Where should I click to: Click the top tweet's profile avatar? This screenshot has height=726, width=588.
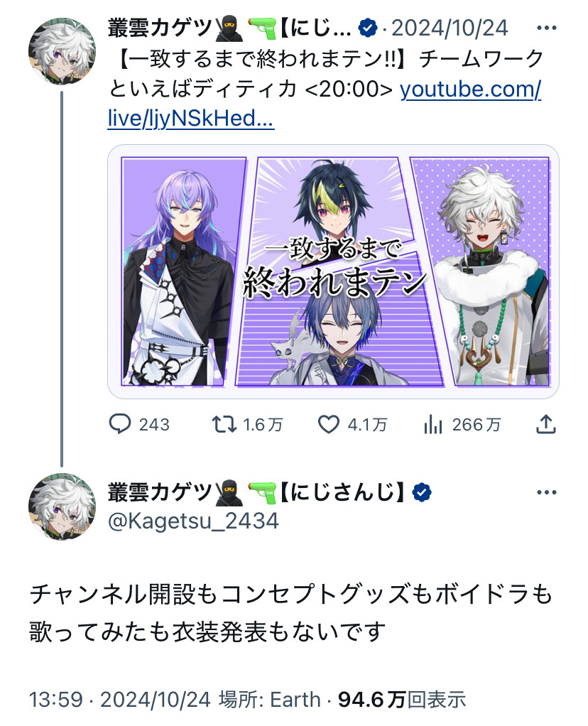(62, 51)
